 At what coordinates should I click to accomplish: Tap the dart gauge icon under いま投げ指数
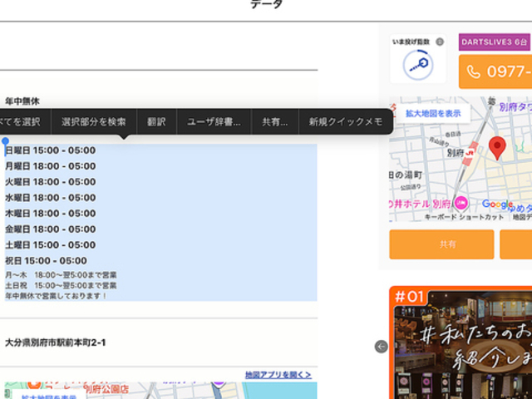click(x=417, y=65)
